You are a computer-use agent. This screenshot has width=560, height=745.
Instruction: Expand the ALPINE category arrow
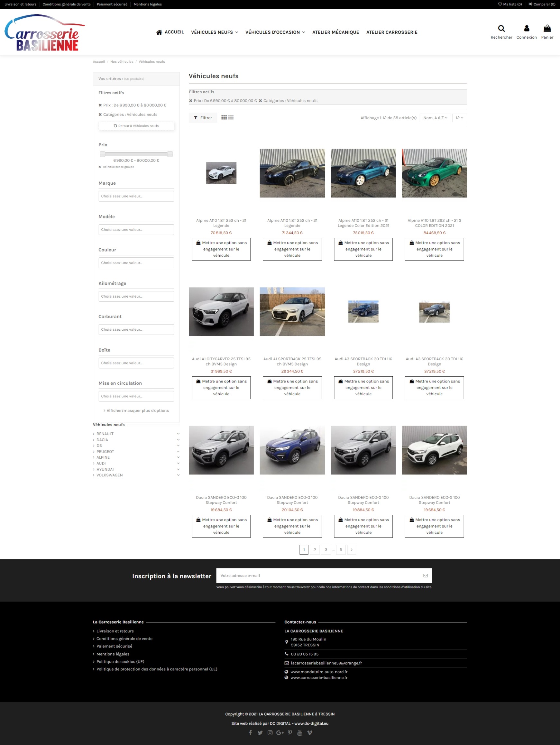178,458
